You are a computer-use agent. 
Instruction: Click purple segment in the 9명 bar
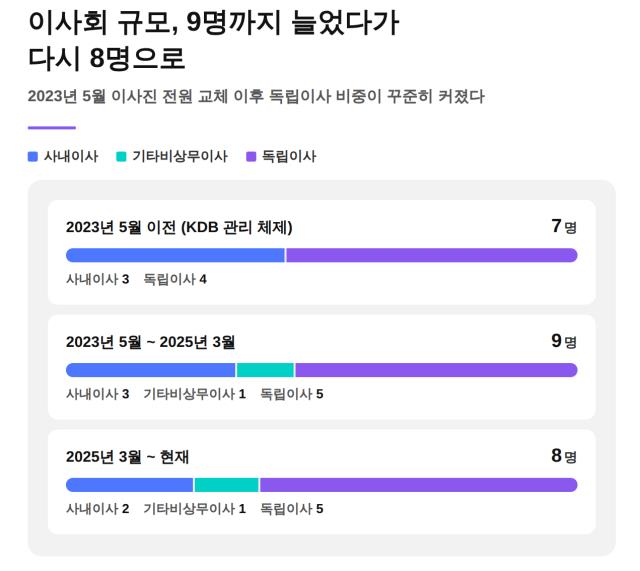coord(436,370)
